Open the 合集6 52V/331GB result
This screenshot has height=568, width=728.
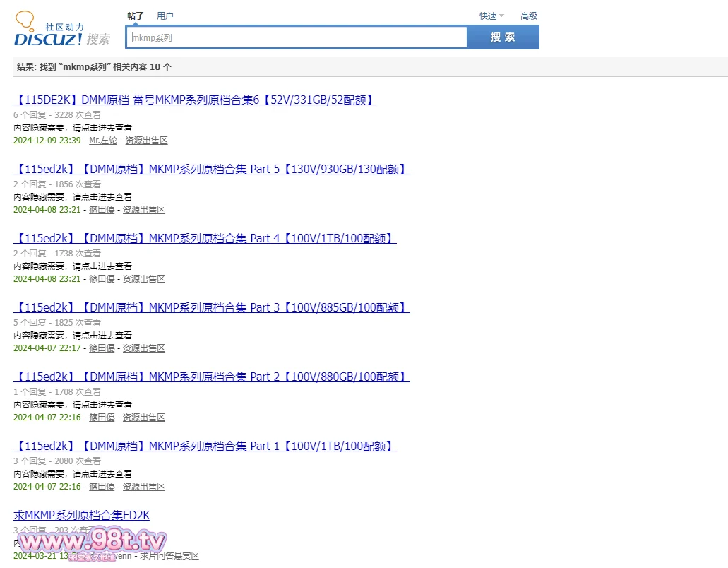pos(195,100)
